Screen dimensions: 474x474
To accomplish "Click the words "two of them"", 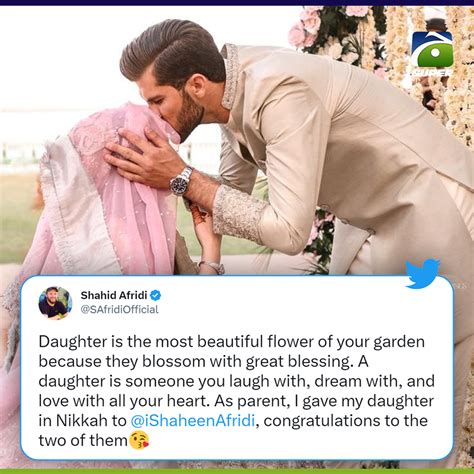I will pyautogui.click(x=83, y=440).
